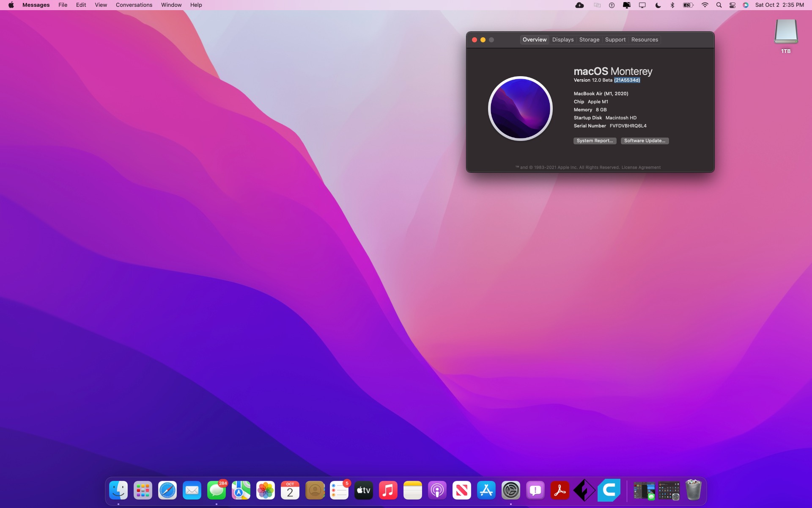Switch to the Displays tab

tap(563, 40)
